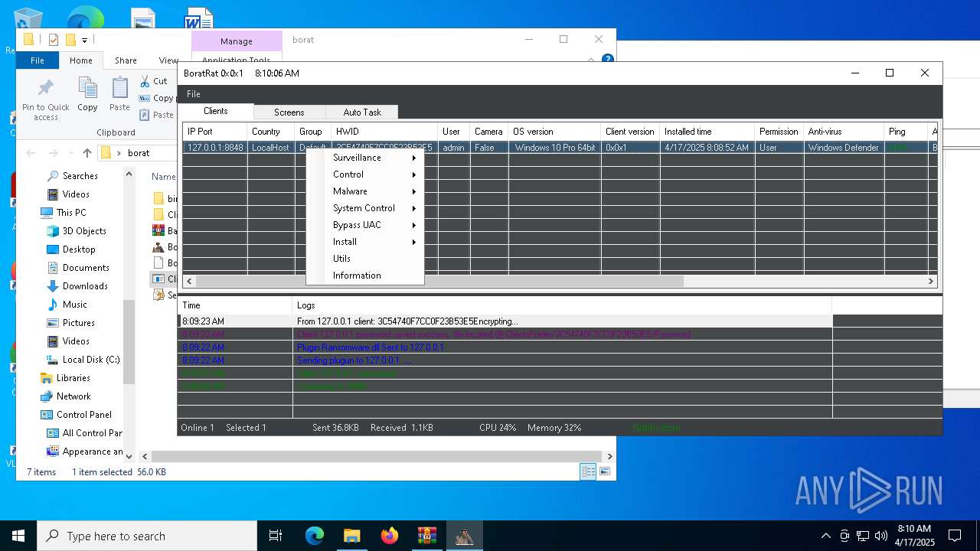Click the Cut scissors in Explorer ribbon

pos(145,81)
